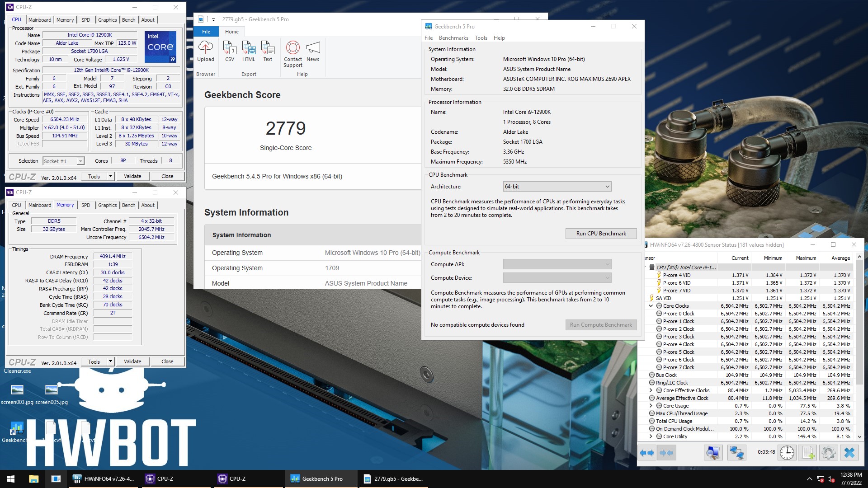The width and height of the screenshot is (868, 488).
Task: Open Socket #1 selection dropdown in CPU-Z
Action: (x=63, y=161)
